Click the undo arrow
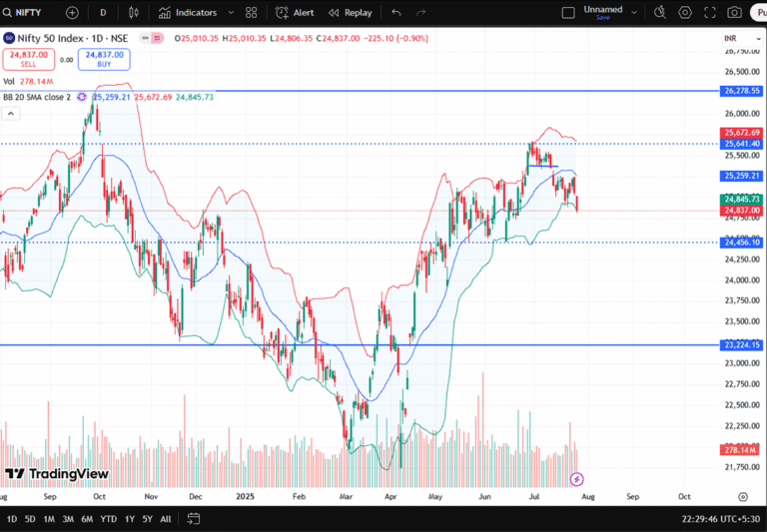767x532 pixels. click(x=396, y=13)
